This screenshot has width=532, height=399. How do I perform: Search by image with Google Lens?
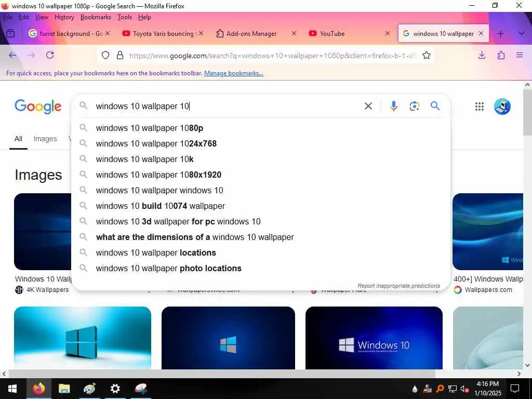coord(414,106)
